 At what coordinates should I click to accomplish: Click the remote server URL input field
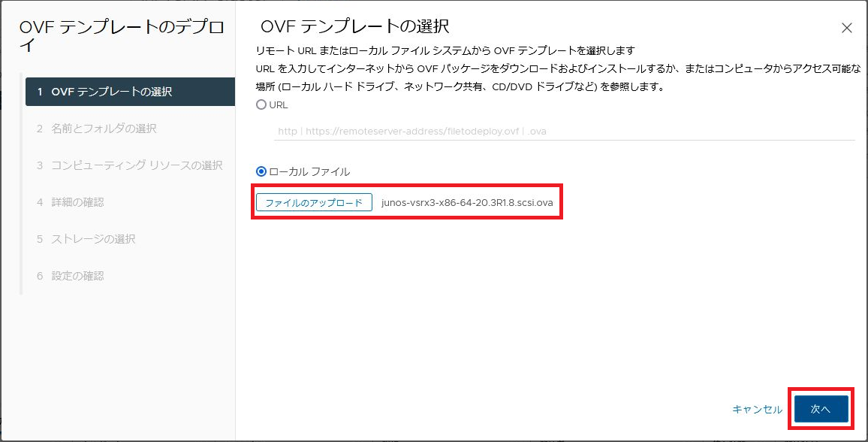pos(563,131)
